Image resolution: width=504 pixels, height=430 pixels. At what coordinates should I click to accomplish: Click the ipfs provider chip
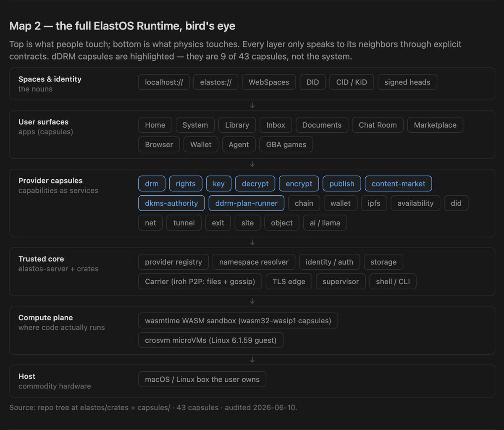pos(374,203)
